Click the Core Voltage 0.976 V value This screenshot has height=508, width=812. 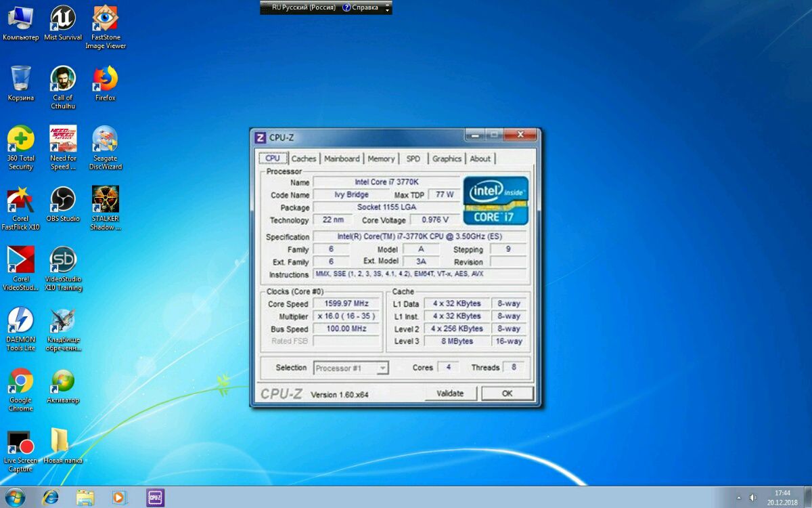click(435, 220)
